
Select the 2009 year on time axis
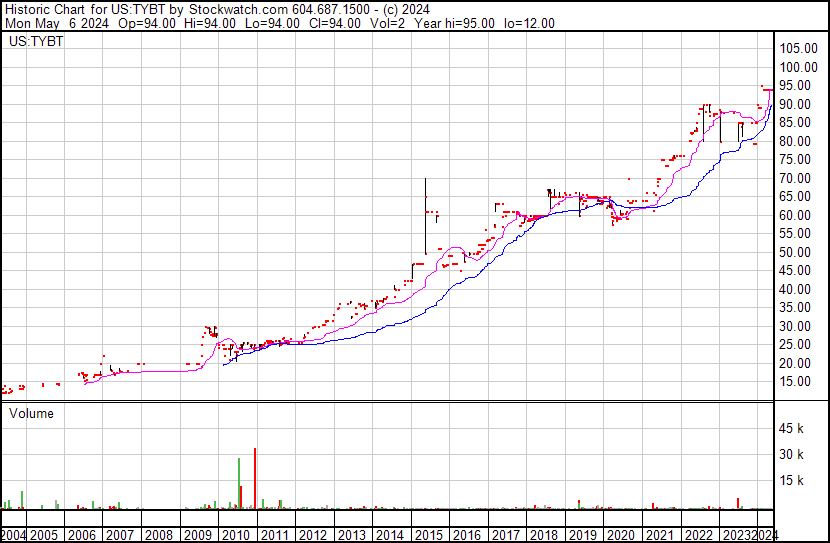click(197, 535)
